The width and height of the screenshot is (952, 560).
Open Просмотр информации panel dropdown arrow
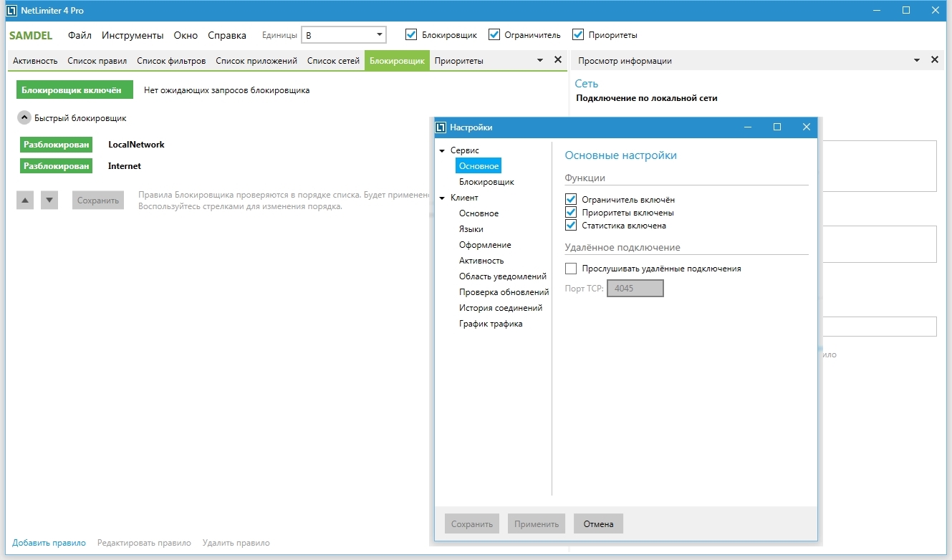917,61
